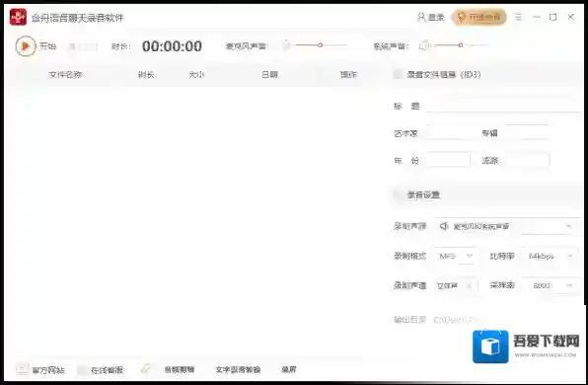The height and width of the screenshot is (385, 588).
Task: Click the 日期 column header
Action: [x=269, y=75]
